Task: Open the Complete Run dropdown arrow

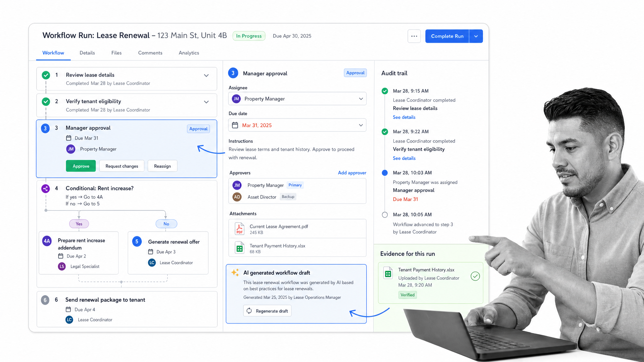Action: (476, 36)
